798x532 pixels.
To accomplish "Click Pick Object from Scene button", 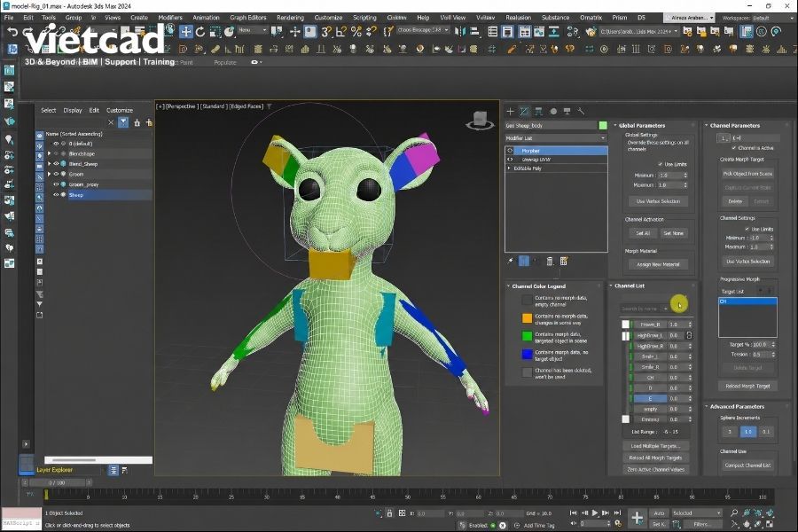I will [747, 174].
